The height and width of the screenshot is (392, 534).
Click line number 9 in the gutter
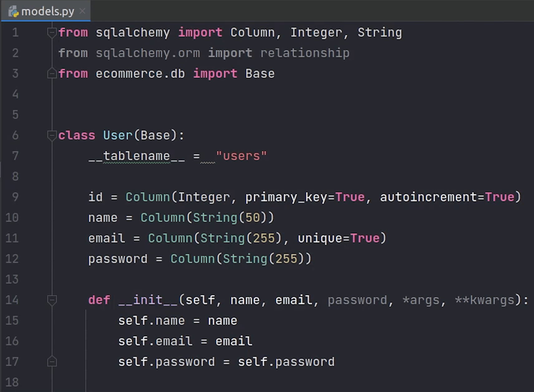coord(15,197)
